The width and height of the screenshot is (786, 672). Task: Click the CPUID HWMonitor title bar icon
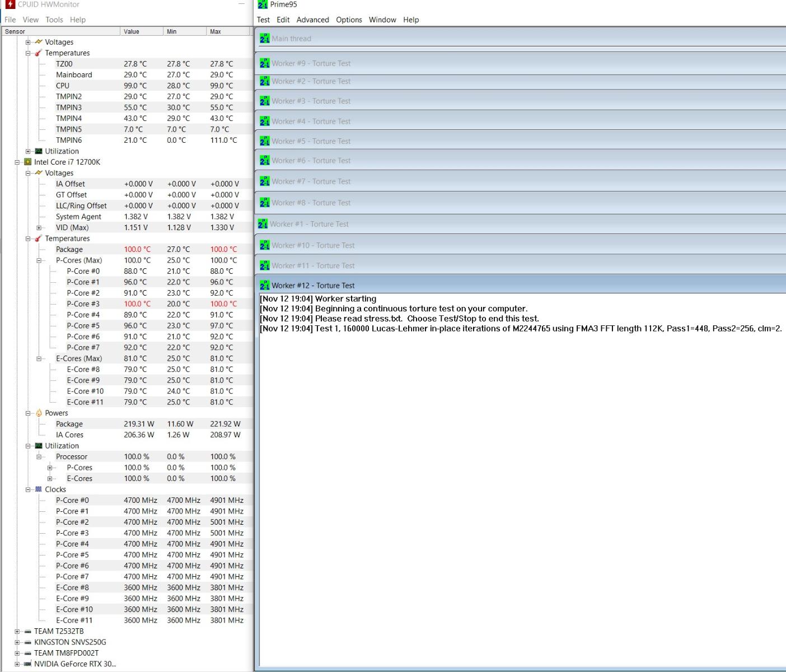tap(10, 4)
